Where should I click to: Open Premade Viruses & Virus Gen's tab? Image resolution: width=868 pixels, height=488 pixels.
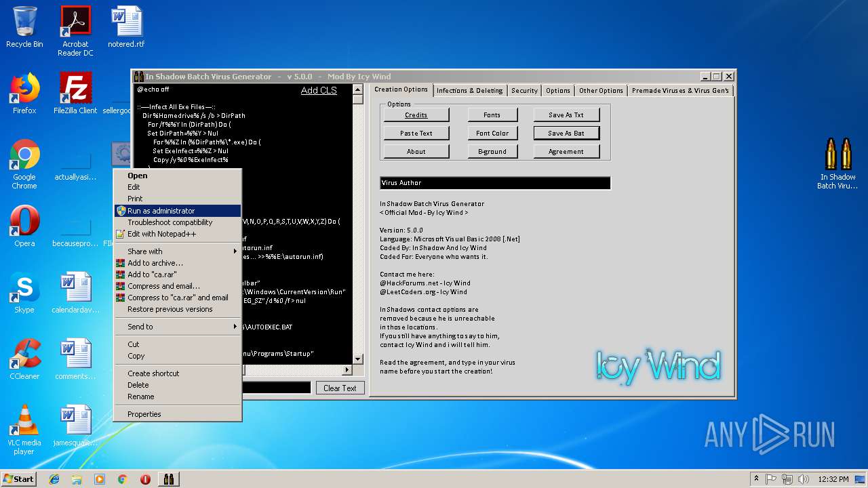tap(680, 90)
